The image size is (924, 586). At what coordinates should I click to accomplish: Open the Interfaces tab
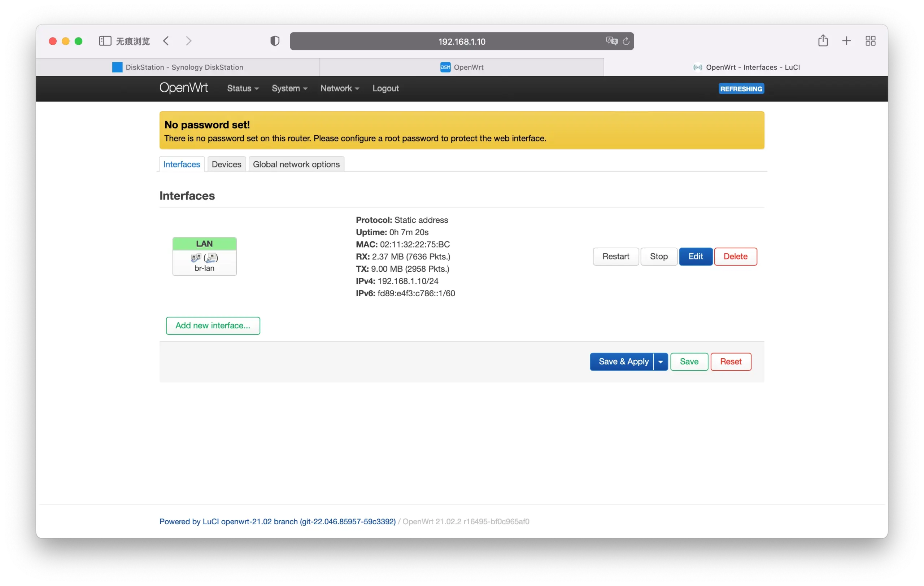tap(182, 165)
